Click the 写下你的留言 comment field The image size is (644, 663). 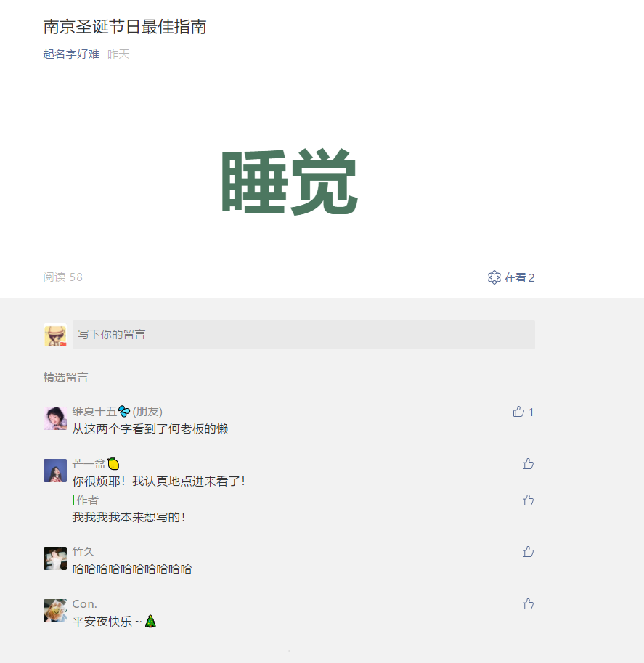click(x=303, y=335)
